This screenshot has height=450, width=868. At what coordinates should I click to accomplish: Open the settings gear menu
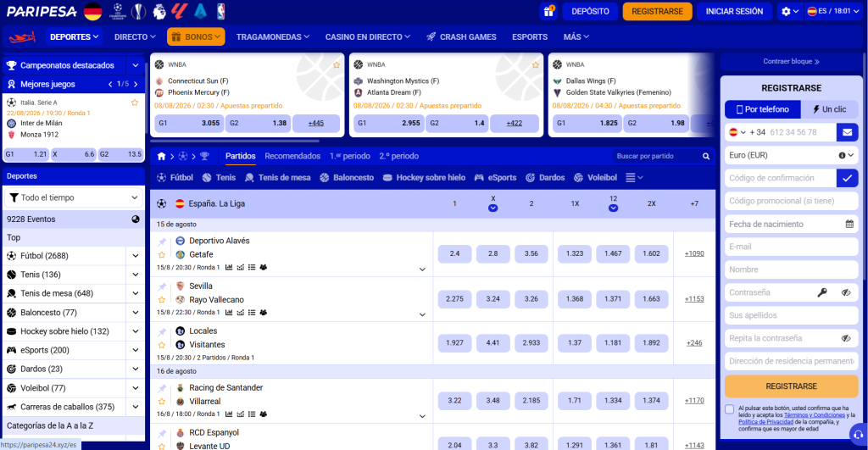click(790, 11)
